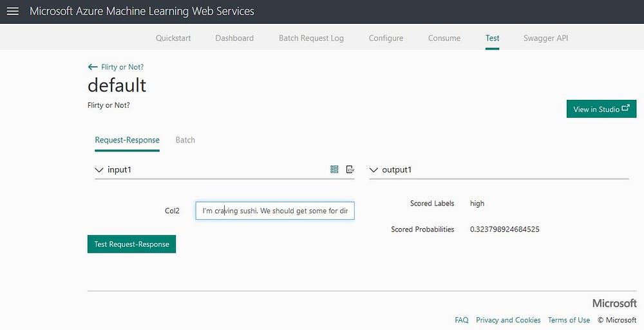The height and width of the screenshot is (330, 644).
Task: Select the Request-Response sub-tab
Action: click(x=127, y=140)
